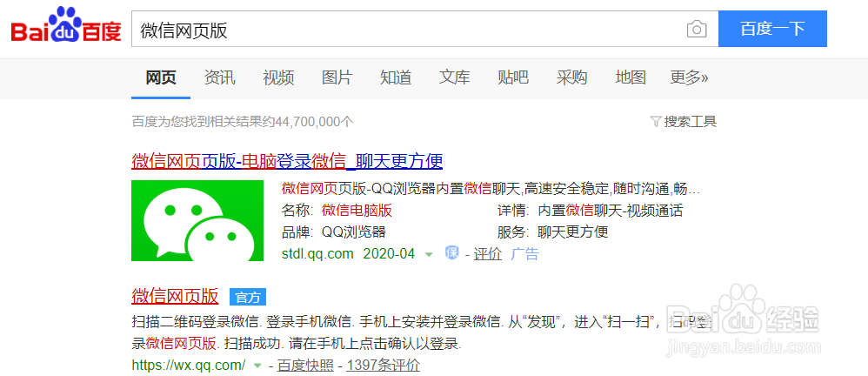Click the stdl.qq.com URL
868x376 pixels.
pos(317,254)
